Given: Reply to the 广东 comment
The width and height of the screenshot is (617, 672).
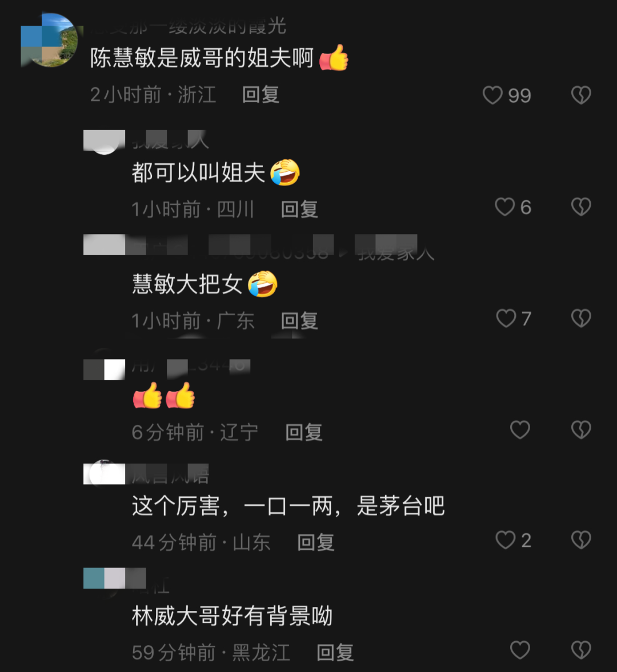Looking at the screenshot, I should [299, 320].
